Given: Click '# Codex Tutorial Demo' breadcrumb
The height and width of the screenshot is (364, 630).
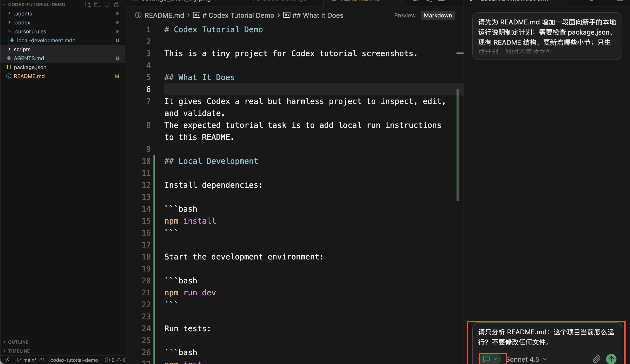Looking at the screenshot, I should (238, 15).
